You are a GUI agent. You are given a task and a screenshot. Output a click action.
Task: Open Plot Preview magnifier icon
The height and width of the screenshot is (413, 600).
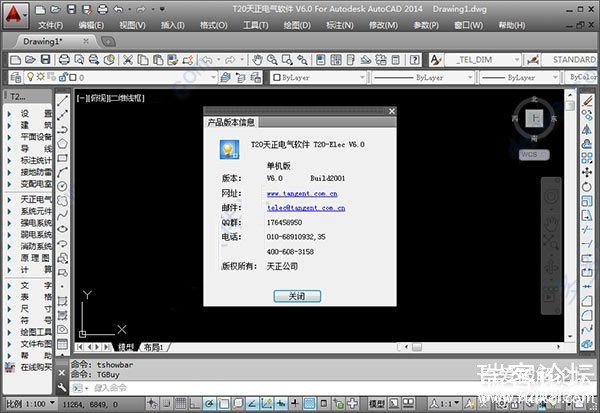click(79, 60)
